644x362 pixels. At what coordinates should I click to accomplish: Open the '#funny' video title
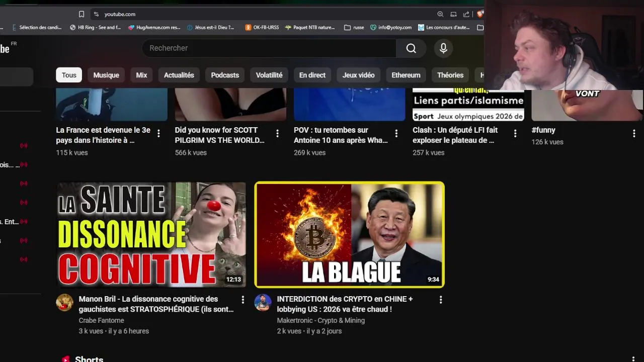coord(543,130)
